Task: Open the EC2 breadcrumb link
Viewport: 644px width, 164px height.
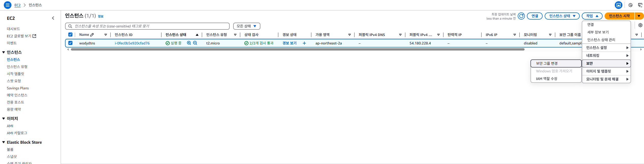Action: pyautogui.click(x=18, y=5)
